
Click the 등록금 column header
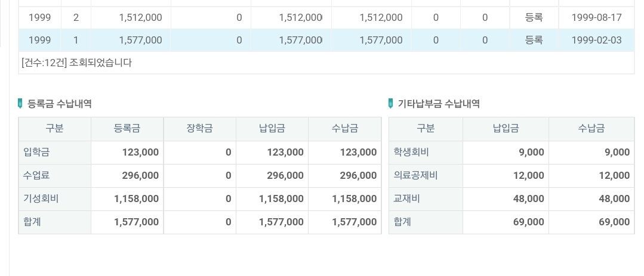[x=127, y=129]
